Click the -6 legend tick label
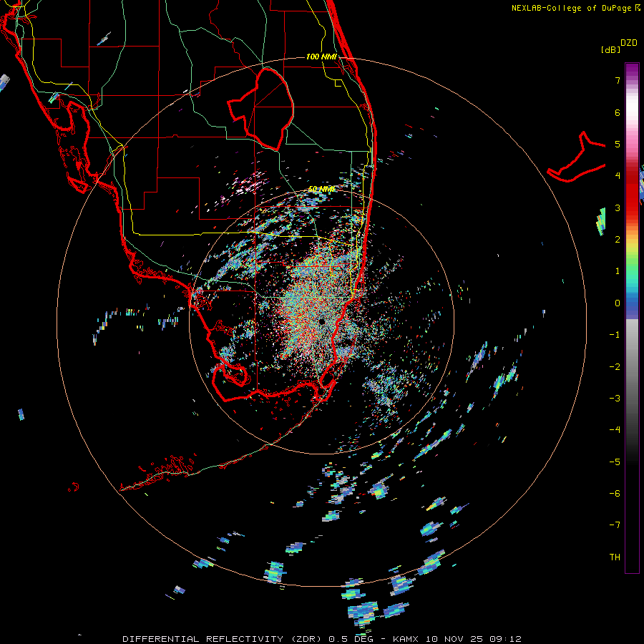 click(x=615, y=494)
